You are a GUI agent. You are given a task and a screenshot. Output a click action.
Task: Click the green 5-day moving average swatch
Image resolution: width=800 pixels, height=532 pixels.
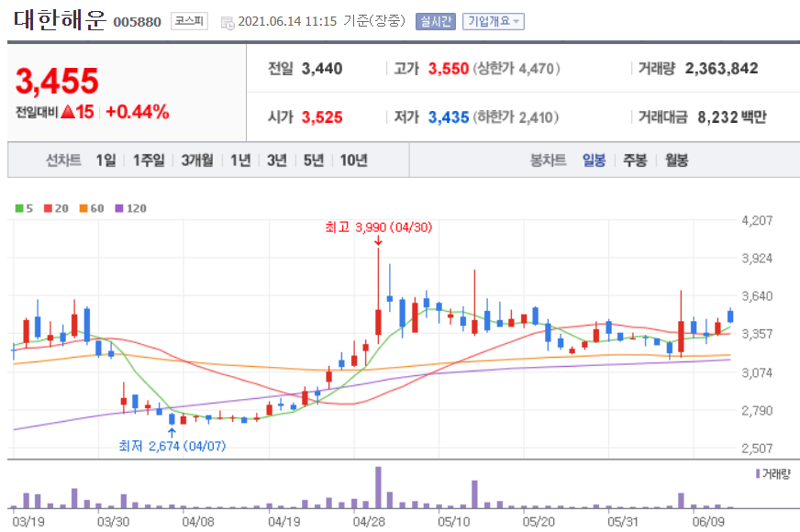[x=19, y=208]
